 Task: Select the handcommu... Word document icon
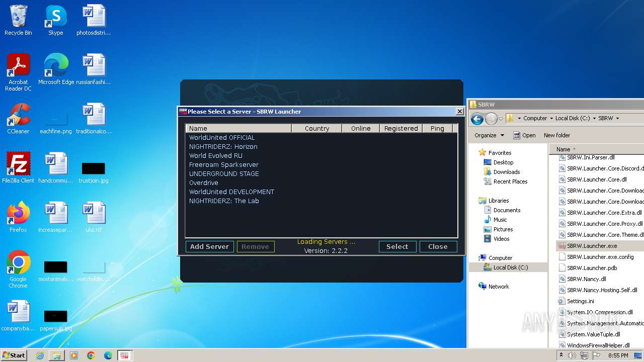click(x=56, y=168)
